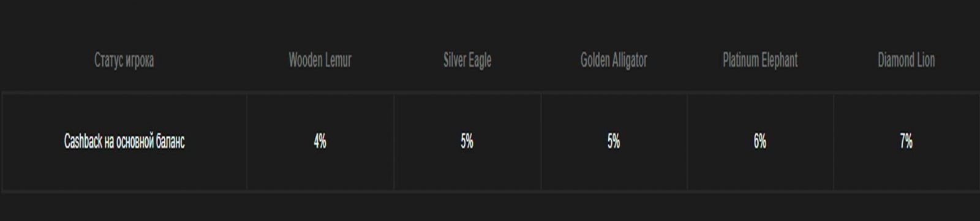Click the word Cashback in the row label

(83, 141)
